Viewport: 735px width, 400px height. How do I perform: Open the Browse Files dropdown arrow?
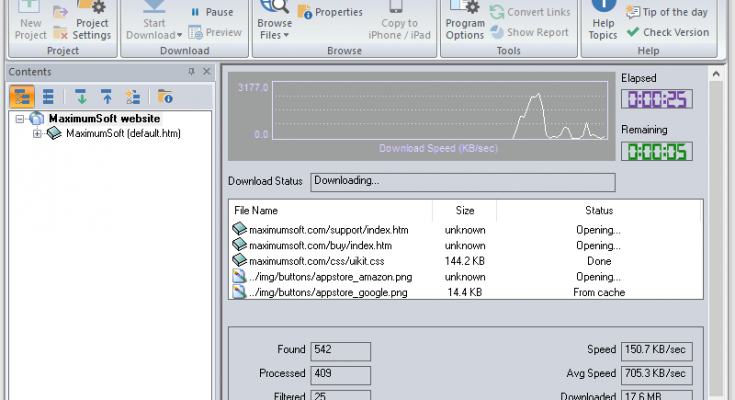[286, 35]
